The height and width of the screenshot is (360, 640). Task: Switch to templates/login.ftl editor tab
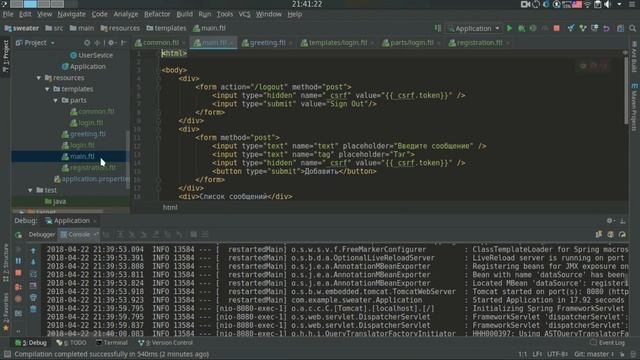click(x=338, y=42)
